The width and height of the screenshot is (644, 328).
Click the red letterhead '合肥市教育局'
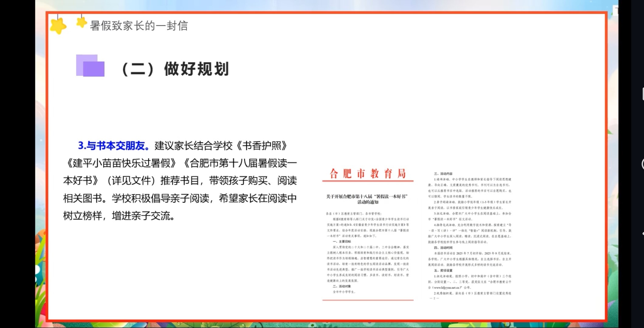[x=368, y=174]
